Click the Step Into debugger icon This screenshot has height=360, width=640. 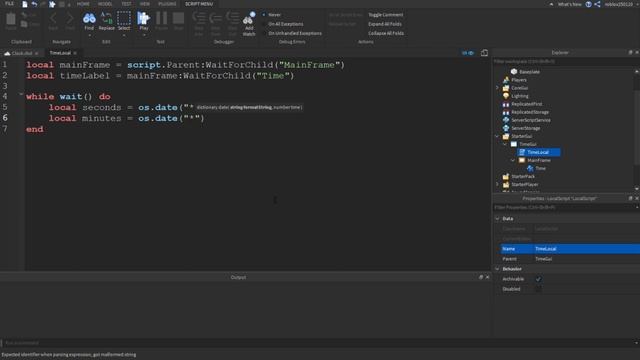(199, 19)
